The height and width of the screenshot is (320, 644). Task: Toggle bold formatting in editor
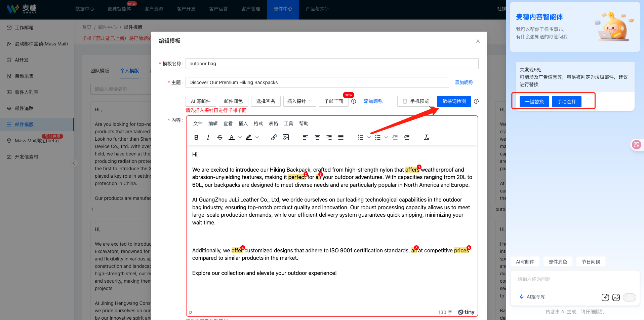196,137
